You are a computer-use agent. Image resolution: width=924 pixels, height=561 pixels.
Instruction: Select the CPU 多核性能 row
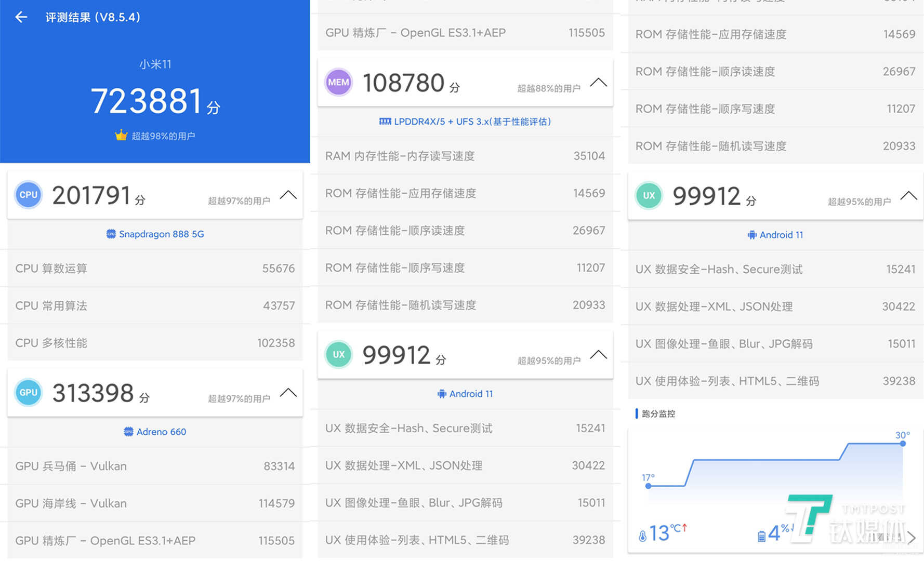pyautogui.click(x=155, y=343)
